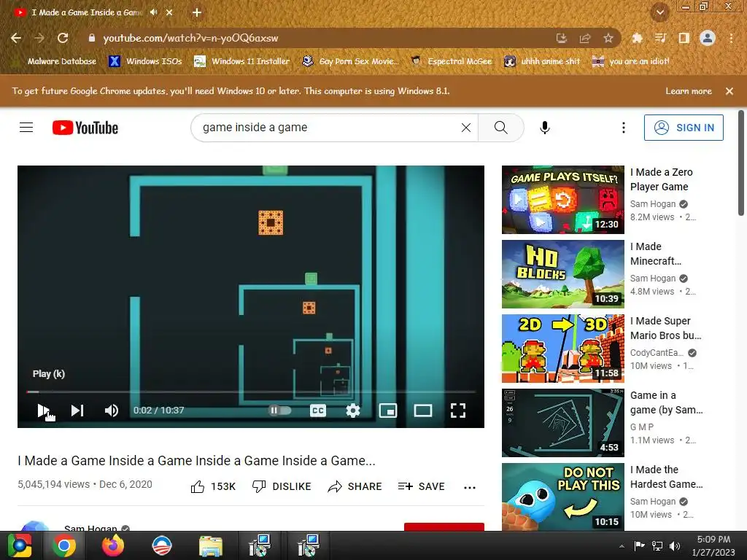Viewport: 747px width, 560px height.
Task: Show hidden tray icons arrow
Action: [622, 546]
